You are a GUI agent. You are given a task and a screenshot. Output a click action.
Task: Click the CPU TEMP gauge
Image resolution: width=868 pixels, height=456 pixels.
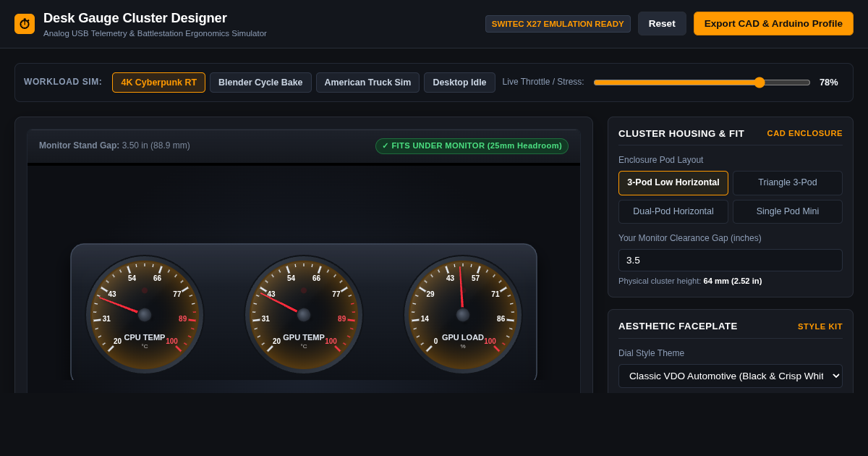[145, 315]
